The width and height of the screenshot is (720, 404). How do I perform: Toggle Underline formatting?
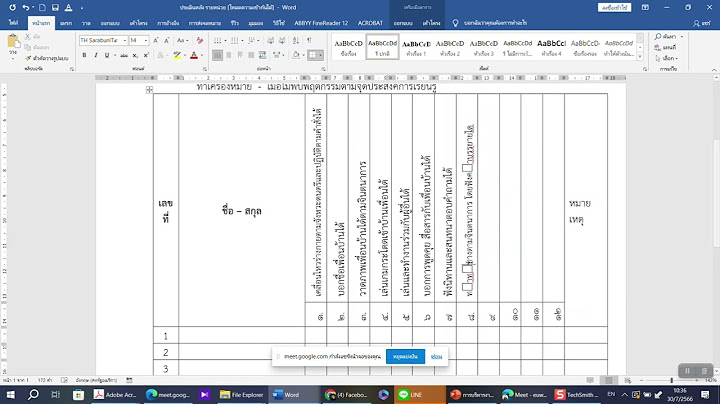coord(107,55)
